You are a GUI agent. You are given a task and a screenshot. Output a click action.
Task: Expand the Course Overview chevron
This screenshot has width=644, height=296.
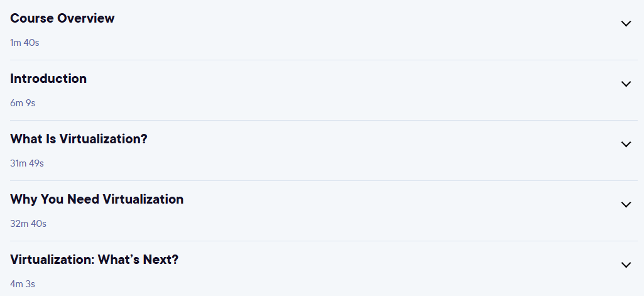coord(626,24)
